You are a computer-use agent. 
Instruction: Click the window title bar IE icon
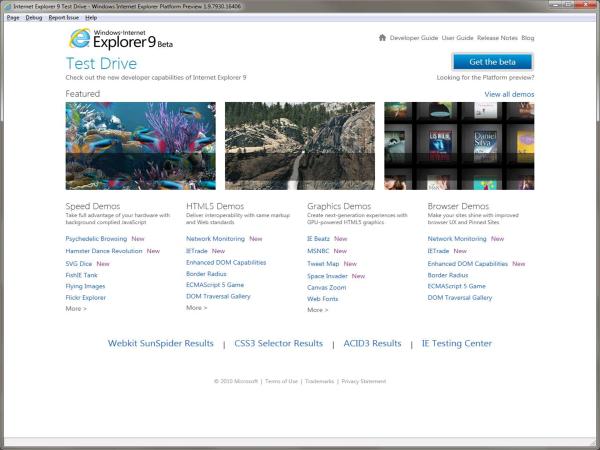(8, 6)
